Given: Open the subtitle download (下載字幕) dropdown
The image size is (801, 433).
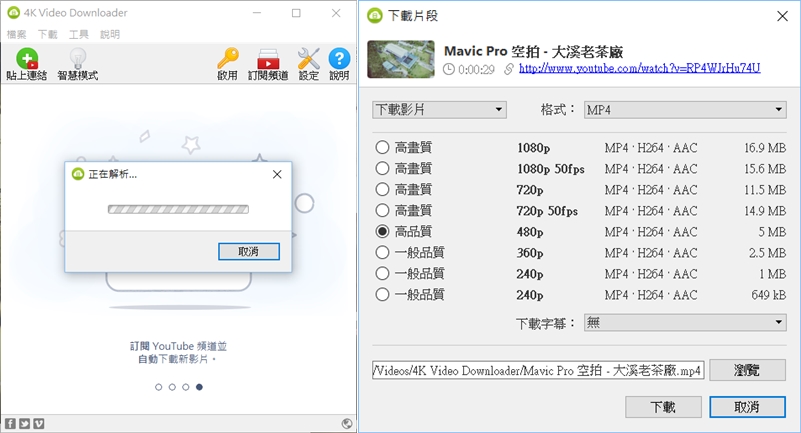Looking at the screenshot, I should tap(685, 322).
